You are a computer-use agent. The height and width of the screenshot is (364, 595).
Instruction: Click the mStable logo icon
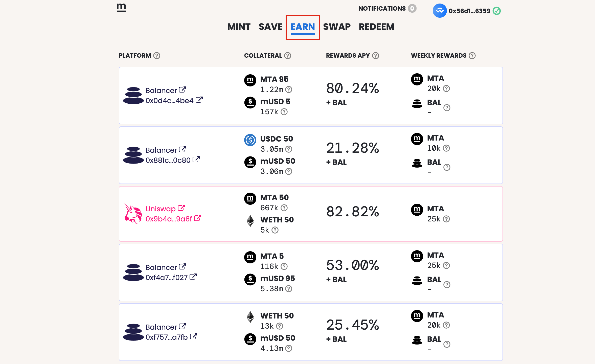pos(121,7)
